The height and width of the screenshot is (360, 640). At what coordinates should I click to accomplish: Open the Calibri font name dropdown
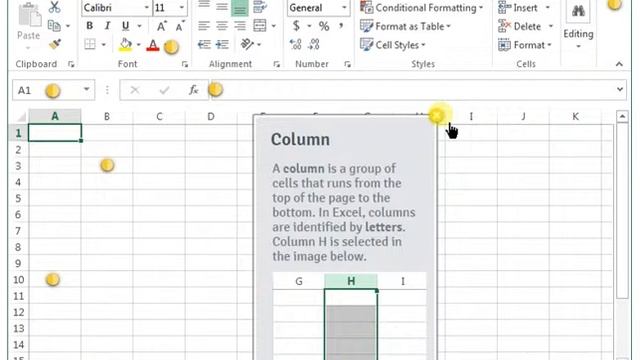pyautogui.click(x=147, y=8)
